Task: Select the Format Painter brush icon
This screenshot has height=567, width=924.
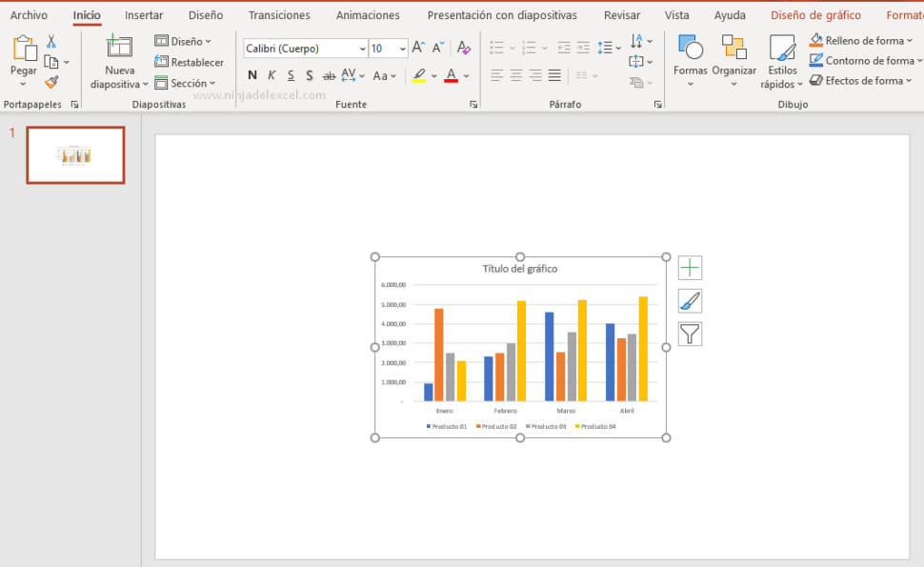Action: (51, 83)
